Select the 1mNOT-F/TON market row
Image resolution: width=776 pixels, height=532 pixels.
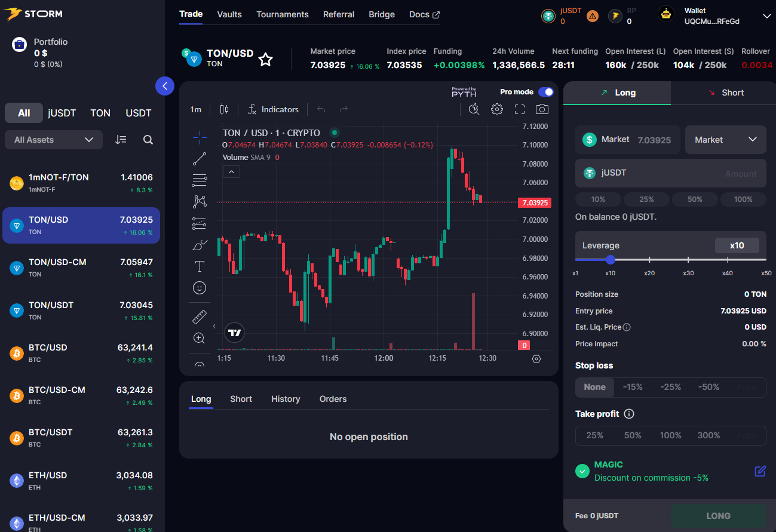click(81, 183)
